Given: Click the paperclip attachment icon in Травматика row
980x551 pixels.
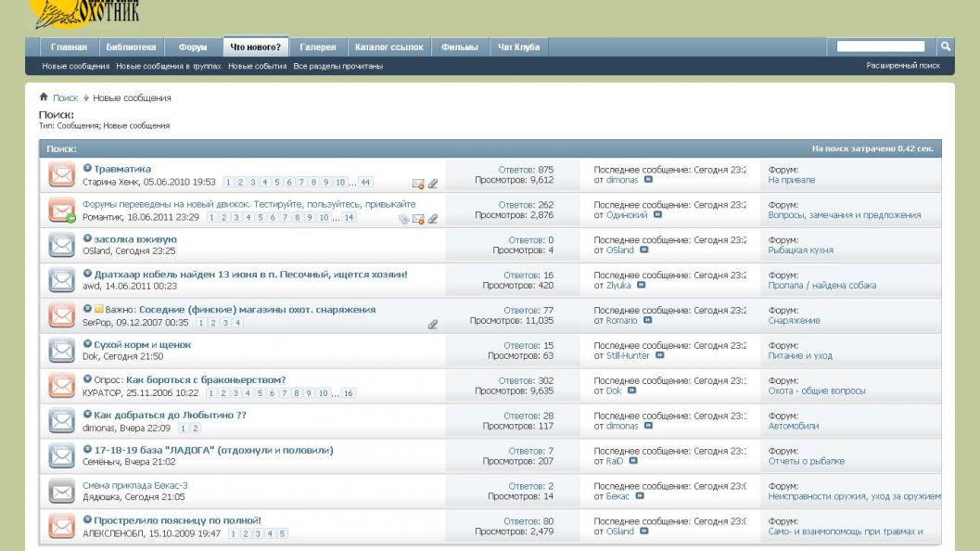Looking at the screenshot, I should pos(433,184).
